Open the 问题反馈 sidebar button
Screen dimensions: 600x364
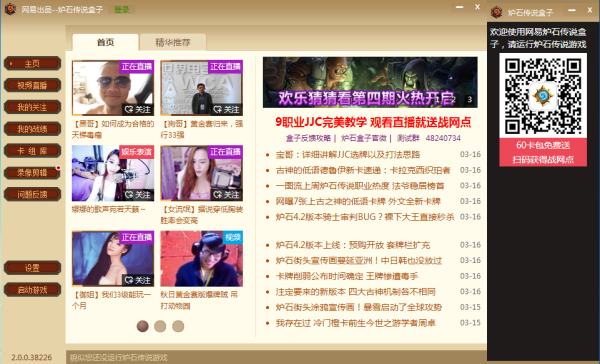point(32,194)
